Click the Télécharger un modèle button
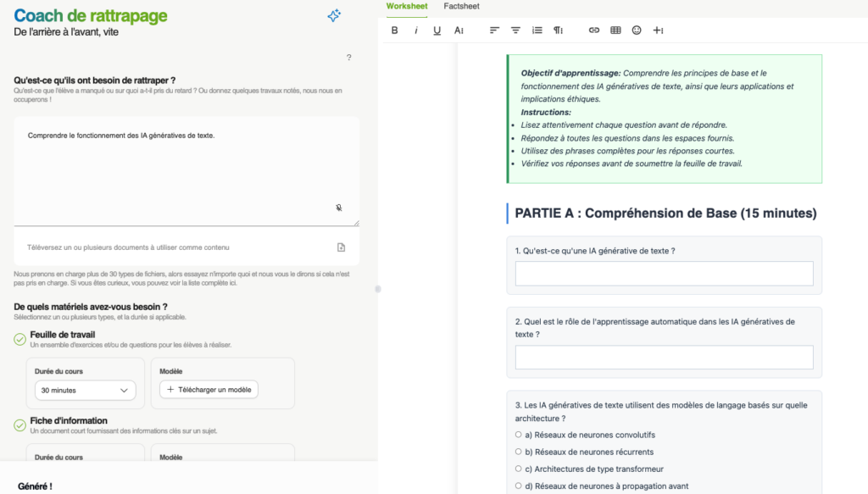Image resolution: width=868 pixels, height=494 pixels. (x=209, y=390)
